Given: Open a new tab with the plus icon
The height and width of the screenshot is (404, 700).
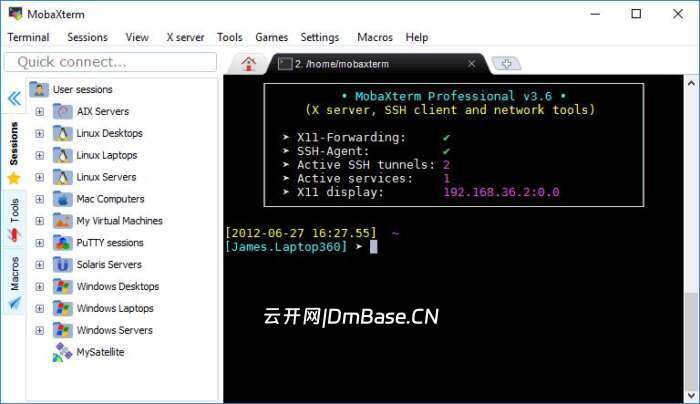Looking at the screenshot, I should point(506,63).
